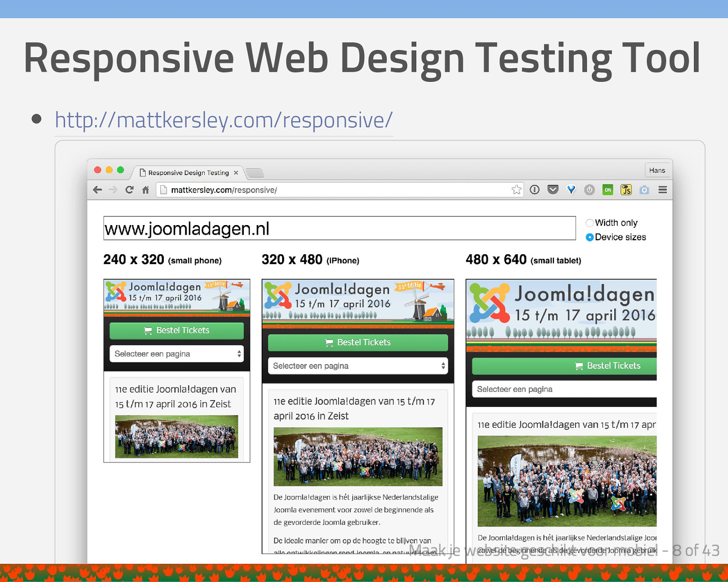Open the Chrome hamburger menu
Viewport: 728px width, 582px height.
tap(662, 190)
